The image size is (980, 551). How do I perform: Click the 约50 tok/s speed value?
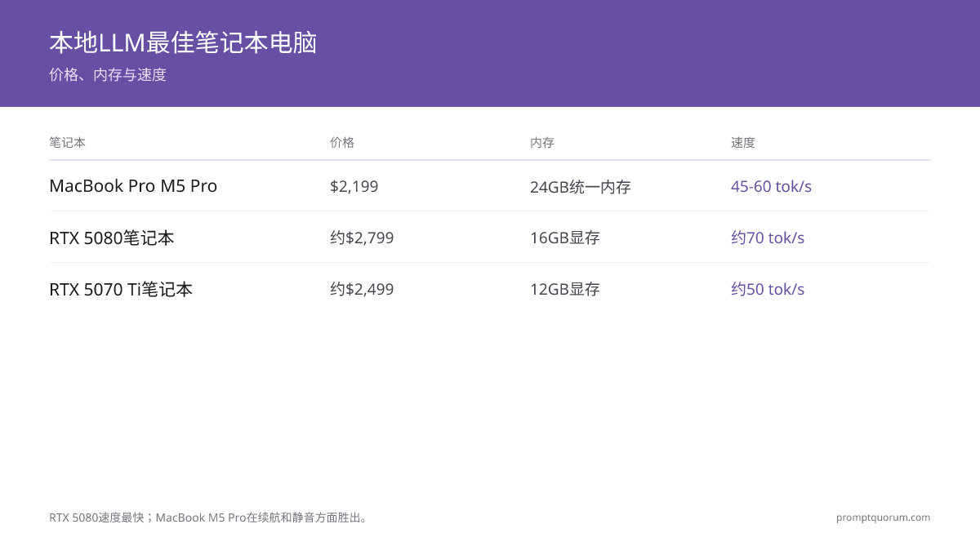768,289
